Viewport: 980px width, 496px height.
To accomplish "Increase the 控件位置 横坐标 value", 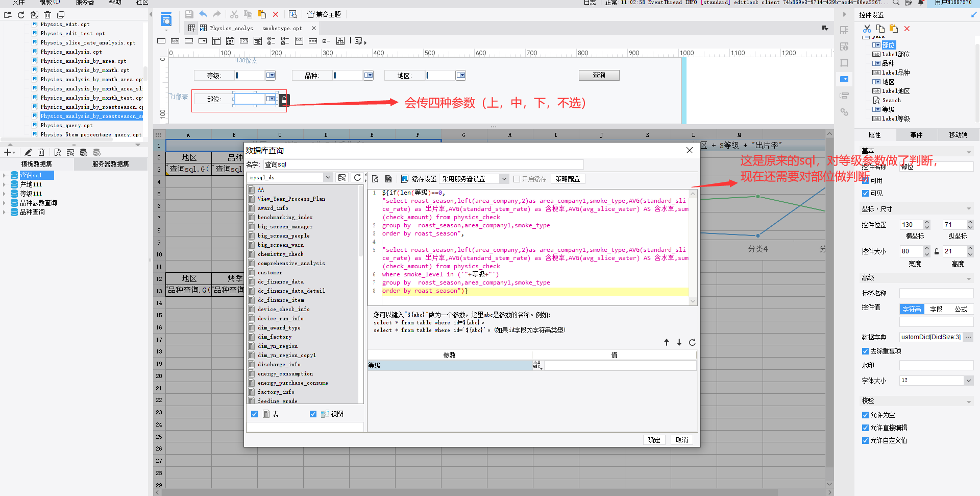I will click(x=927, y=222).
